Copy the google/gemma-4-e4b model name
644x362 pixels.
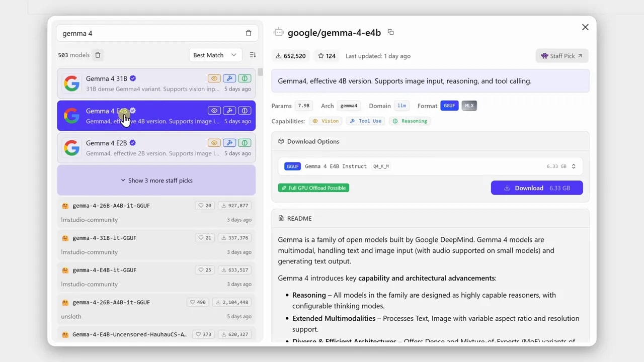pyautogui.click(x=391, y=32)
